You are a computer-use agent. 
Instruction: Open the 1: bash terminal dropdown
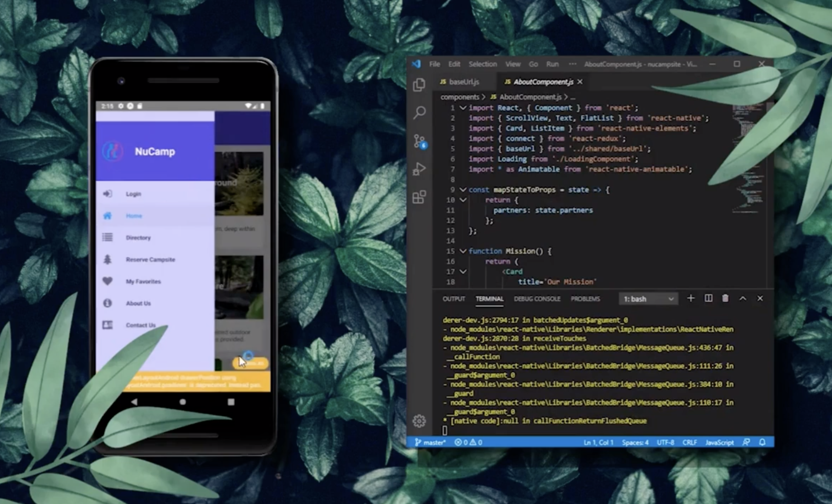point(648,299)
